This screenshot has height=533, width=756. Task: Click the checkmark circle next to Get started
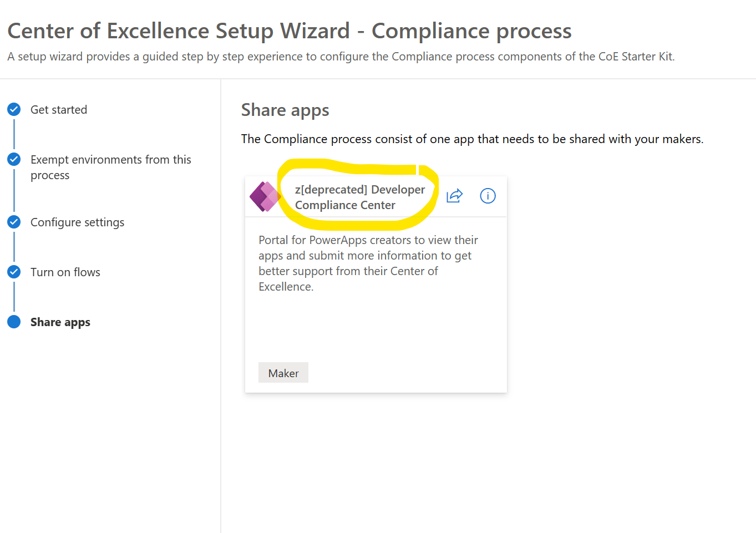(x=14, y=109)
